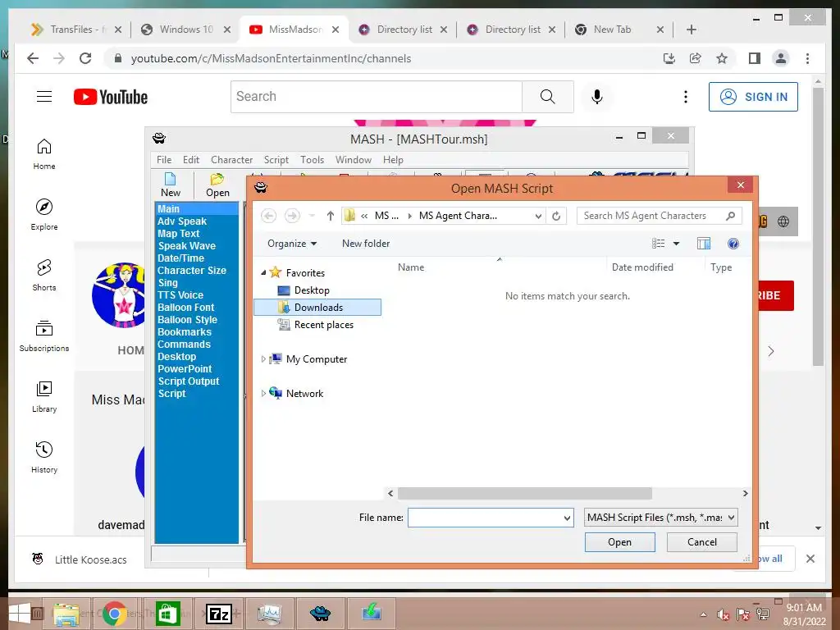Open the File name dropdown list
840x630 pixels.
point(567,518)
